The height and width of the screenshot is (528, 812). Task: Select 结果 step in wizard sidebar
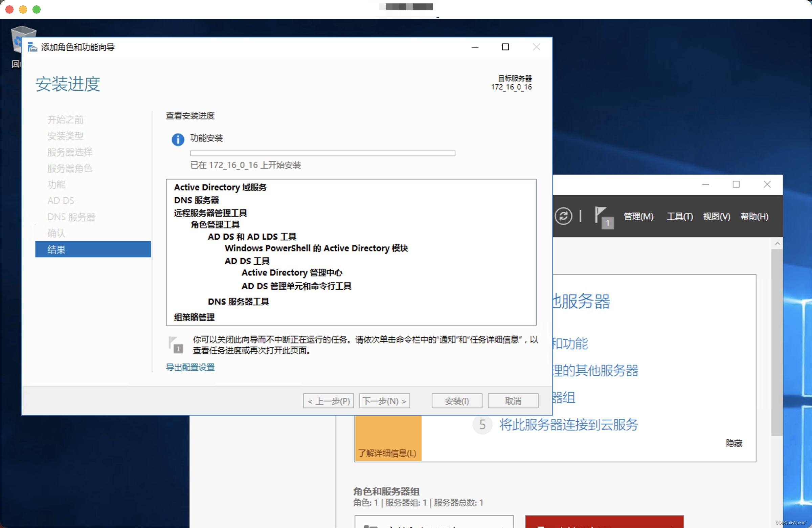point(93,249)
